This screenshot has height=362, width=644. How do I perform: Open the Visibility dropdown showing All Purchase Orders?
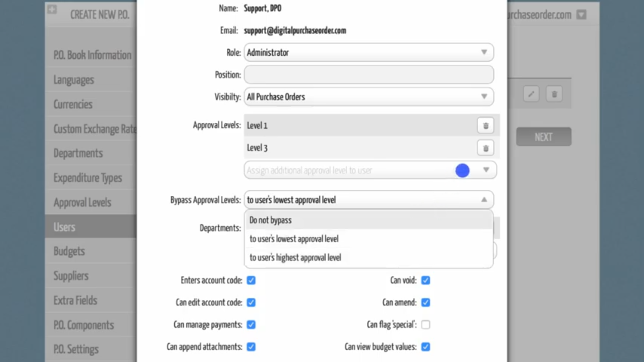point(484,97)
